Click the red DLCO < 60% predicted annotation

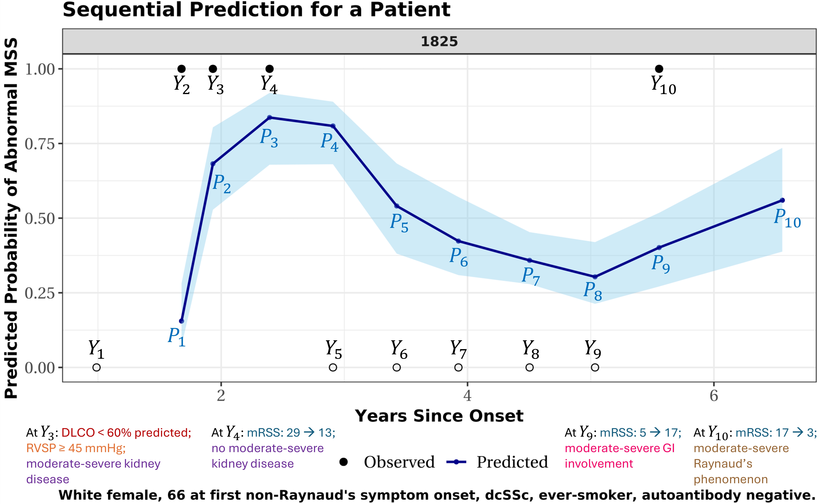pos(126,433)
